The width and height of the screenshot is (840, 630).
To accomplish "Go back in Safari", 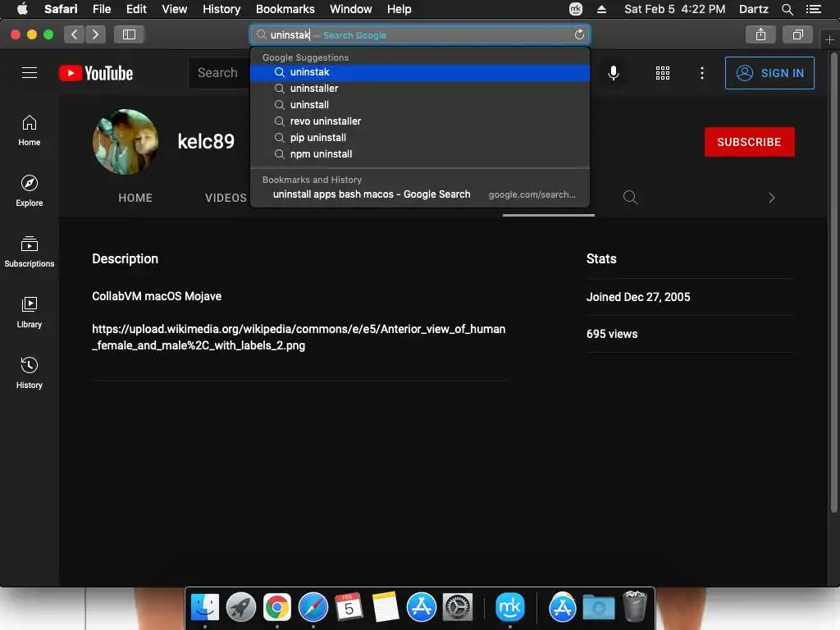I will [x=75, y=34].
